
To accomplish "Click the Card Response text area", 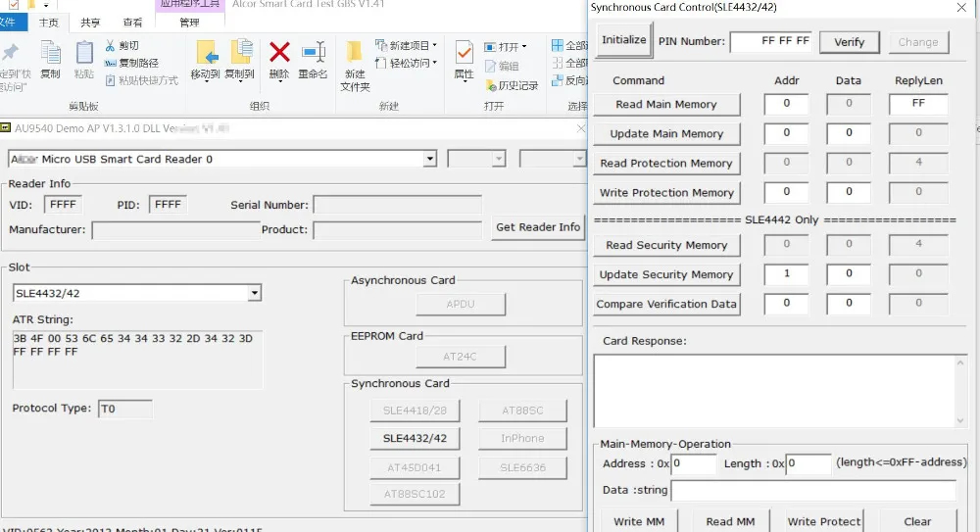I will [x=774, y=391].
